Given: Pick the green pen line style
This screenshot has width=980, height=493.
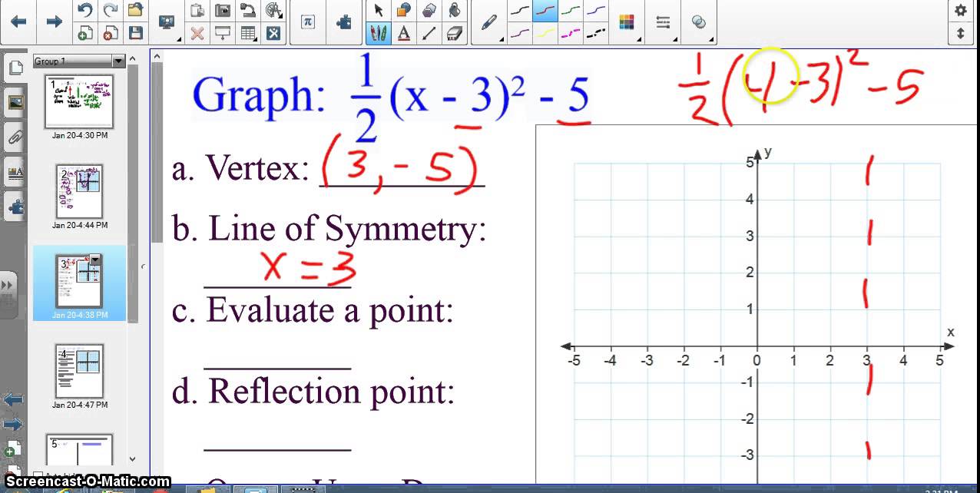Looking at the screenshot, I should click(571, 11).
